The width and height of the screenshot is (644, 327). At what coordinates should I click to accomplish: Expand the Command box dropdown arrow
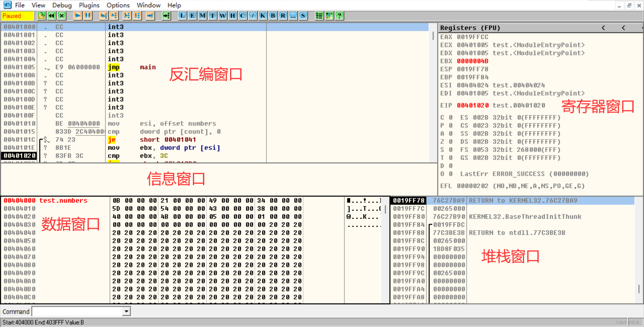pos(126,312)
